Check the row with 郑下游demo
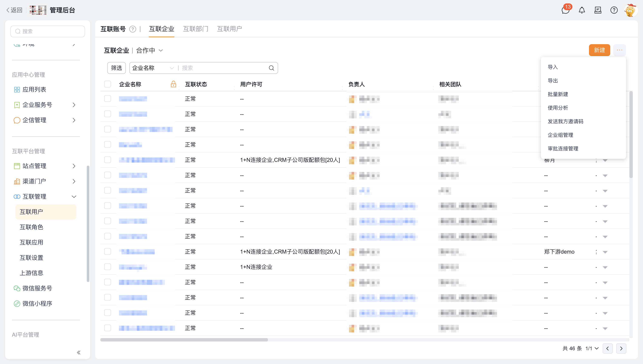643x364 pixels. click(108, 252)
